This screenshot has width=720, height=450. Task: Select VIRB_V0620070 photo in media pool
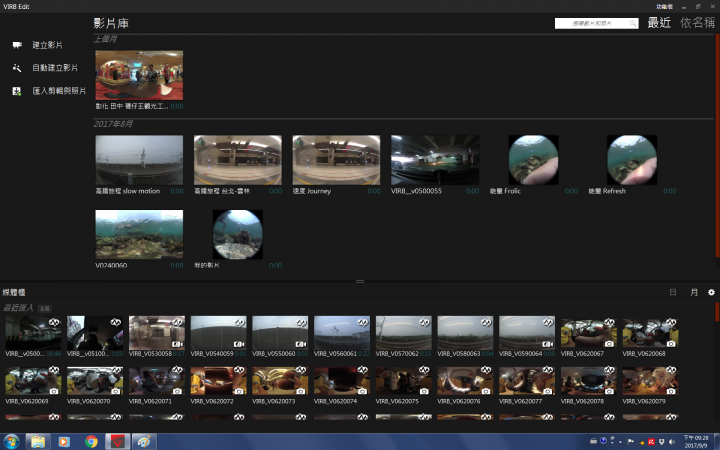(95, 380)
